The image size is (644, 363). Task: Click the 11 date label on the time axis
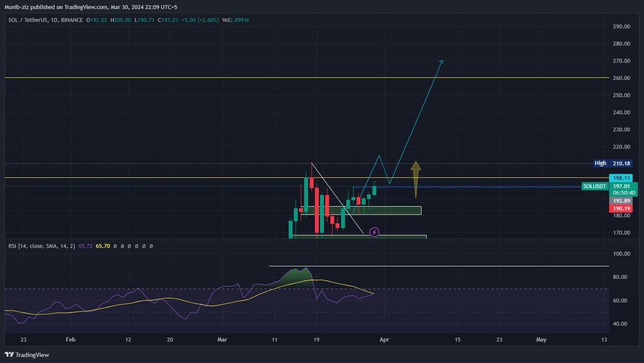(274, 339)
